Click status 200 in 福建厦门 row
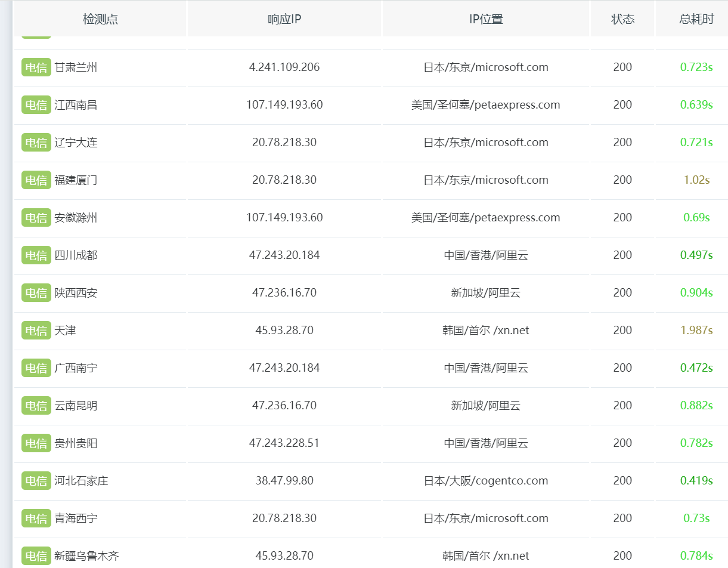 point(622,180)
